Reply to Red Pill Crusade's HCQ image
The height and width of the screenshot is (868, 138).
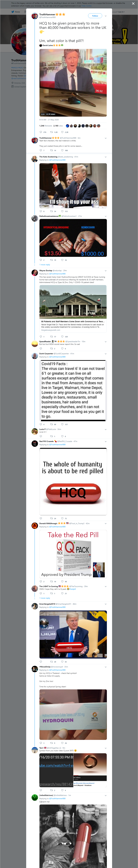41,518
